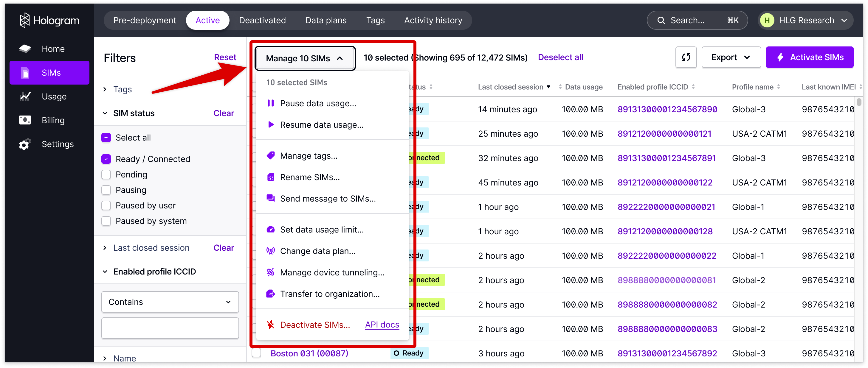Uncheck the Ready / Connected filter

tap(106, 159)
